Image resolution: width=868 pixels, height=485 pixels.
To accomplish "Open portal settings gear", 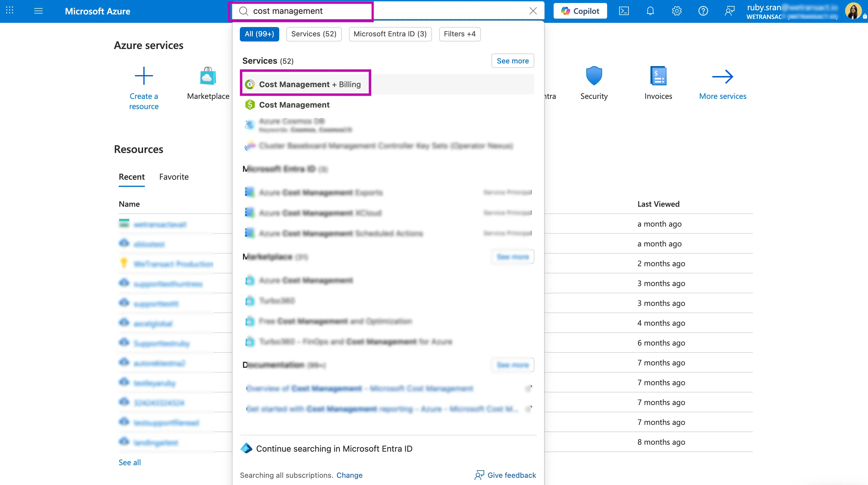I will 676,11.
